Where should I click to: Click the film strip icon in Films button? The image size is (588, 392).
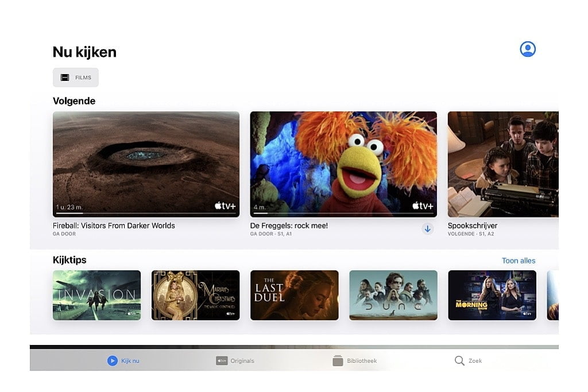pyautogui.click(x=65, y=77)
